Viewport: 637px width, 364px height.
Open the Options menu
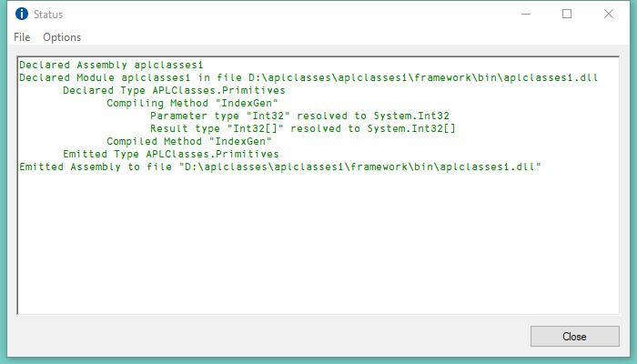click(62, 37)
